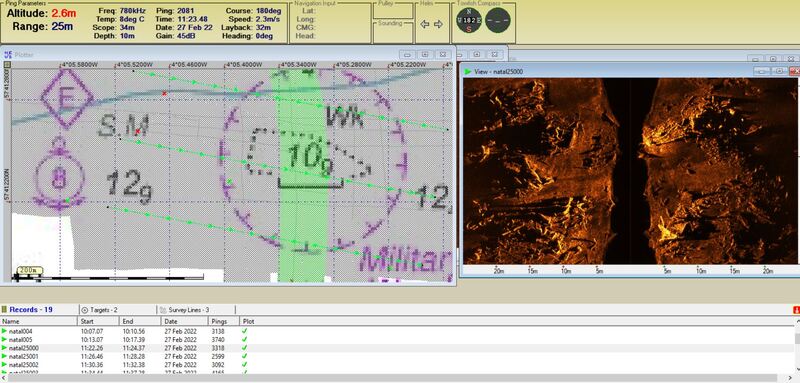800x383 pixels.
Task: Toggle Plot checkmark for natal25000
Action: coord(244,348)
